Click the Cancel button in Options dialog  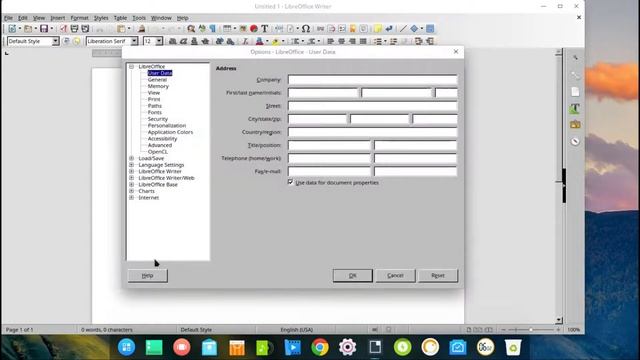click(395, 276)
